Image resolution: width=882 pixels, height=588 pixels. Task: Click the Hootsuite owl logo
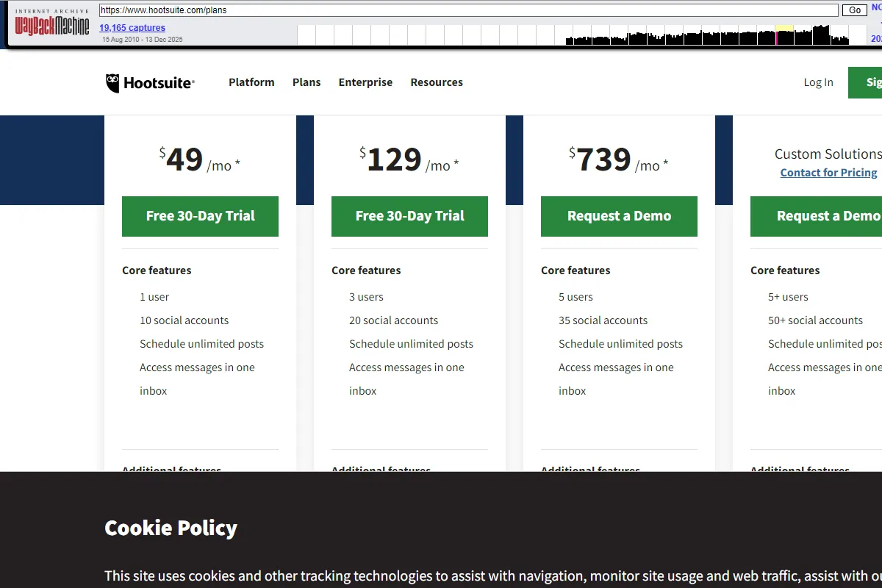tap(113, 82)
